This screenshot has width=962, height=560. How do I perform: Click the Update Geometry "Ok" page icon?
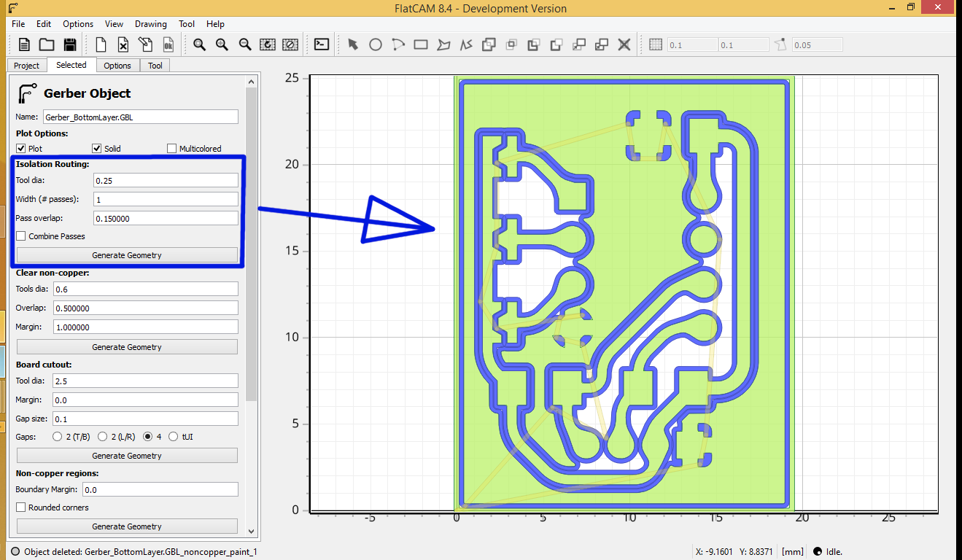pyautogui.click(x=168, y=44)
